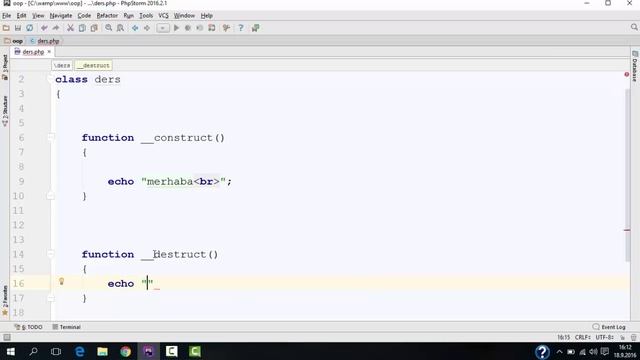Click the navigate Forward arrow icon
The width and height of the screenshot is (640, 360).
(147, 28)
